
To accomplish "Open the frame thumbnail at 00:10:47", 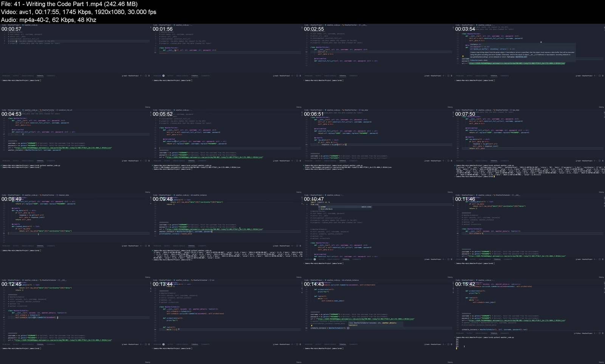I will 378,236.
